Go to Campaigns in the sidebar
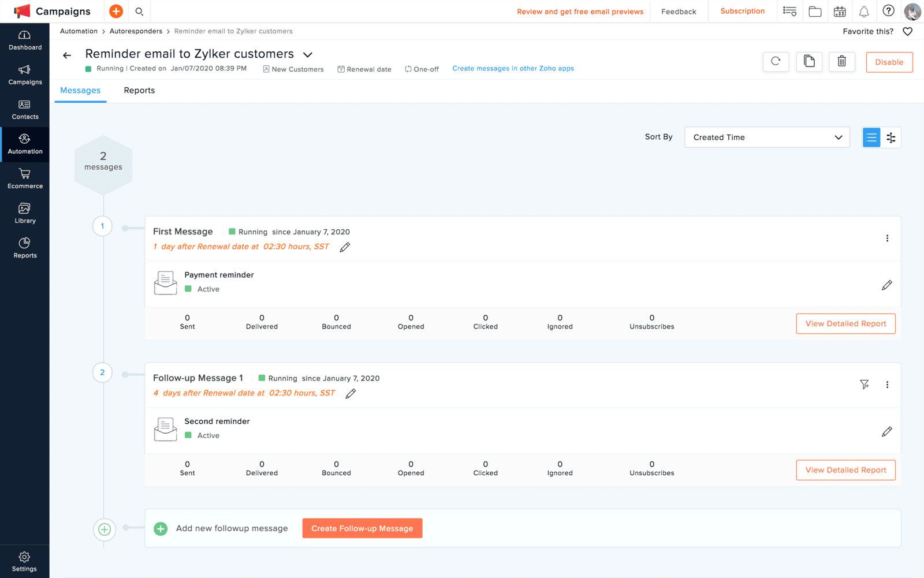This screenshot has width=924, height=578. pyautogui.click(x=25, y=75)
